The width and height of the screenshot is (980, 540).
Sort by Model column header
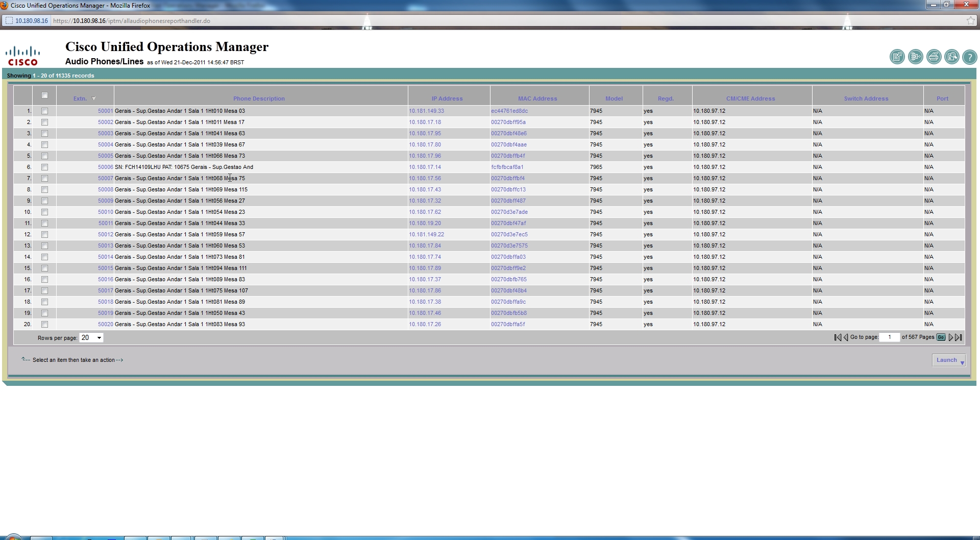[x=614, y=99]
